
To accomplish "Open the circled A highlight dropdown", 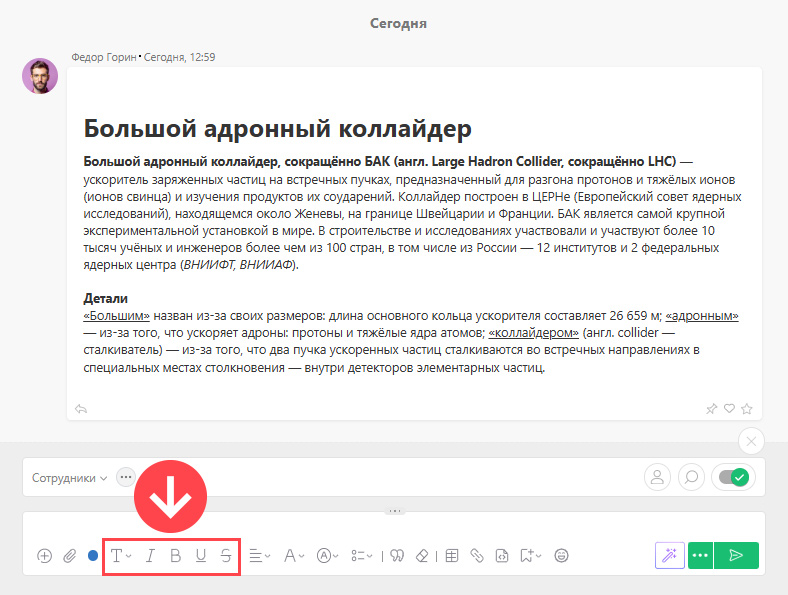I will [328, 556].
